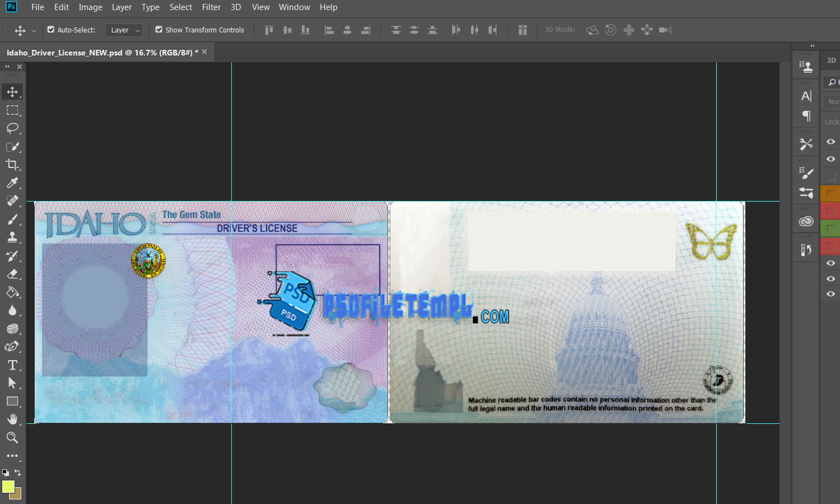The height and width of the screenshot is (504, 840).
Task: Open the Brush Settings panel icon
Action: tap(807, 173)
